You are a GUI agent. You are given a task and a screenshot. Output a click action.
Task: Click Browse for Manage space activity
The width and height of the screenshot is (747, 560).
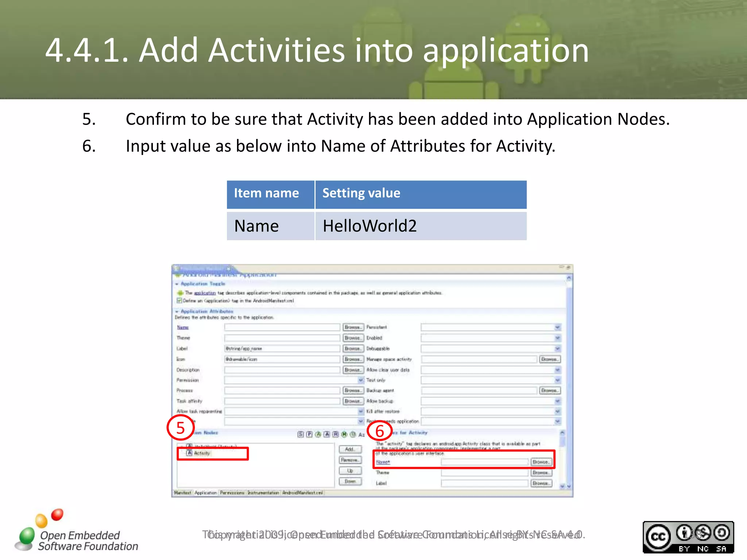coord(550,359)
